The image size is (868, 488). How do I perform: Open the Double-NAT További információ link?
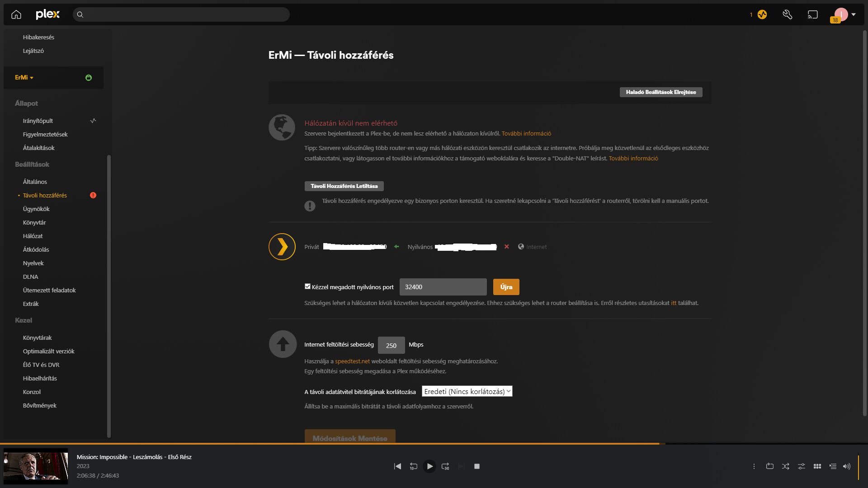(633, 158)
